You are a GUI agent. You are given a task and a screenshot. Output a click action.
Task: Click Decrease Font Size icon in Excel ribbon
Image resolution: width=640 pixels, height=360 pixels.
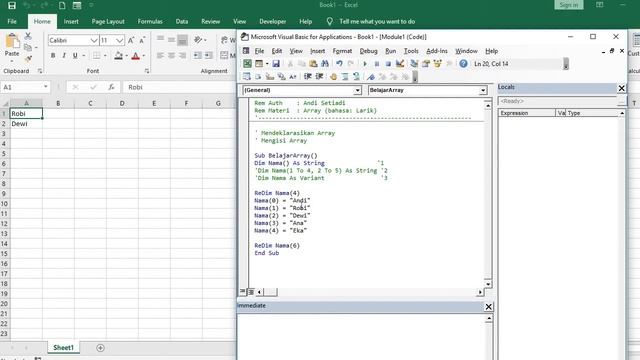[142, 40]
